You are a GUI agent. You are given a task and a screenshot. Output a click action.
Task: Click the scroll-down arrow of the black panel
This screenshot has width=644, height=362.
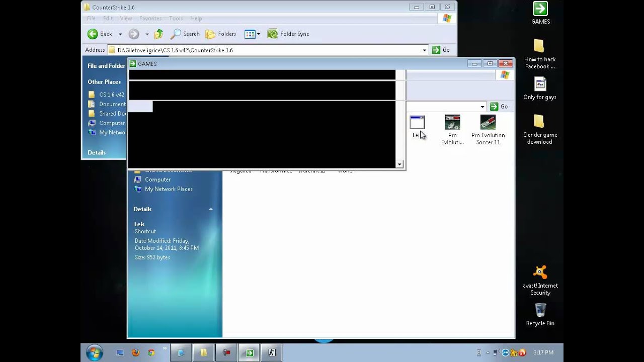(x=399, y=164)
